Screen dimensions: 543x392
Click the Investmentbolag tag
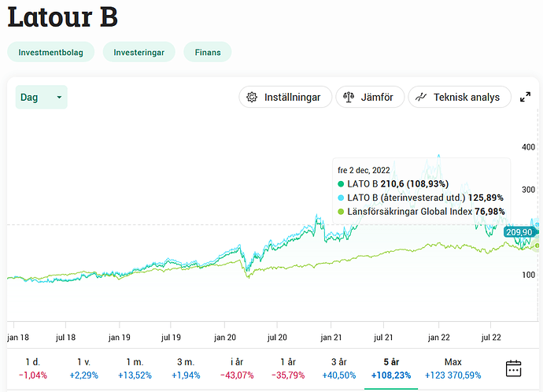pos(50,52)
